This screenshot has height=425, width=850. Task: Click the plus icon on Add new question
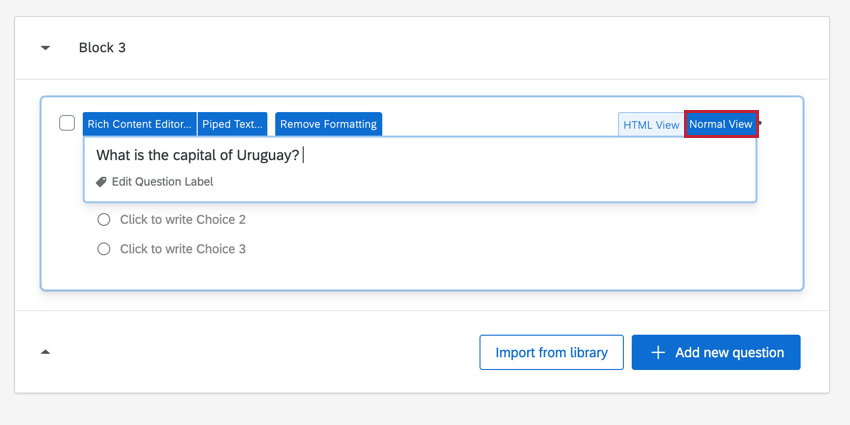[658, 352]
